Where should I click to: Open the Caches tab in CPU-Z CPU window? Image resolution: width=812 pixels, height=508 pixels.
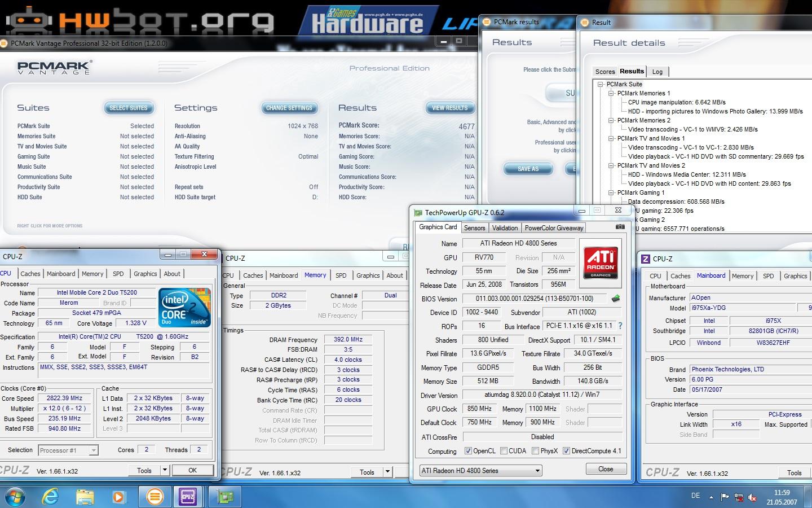(x=30, y=274)
